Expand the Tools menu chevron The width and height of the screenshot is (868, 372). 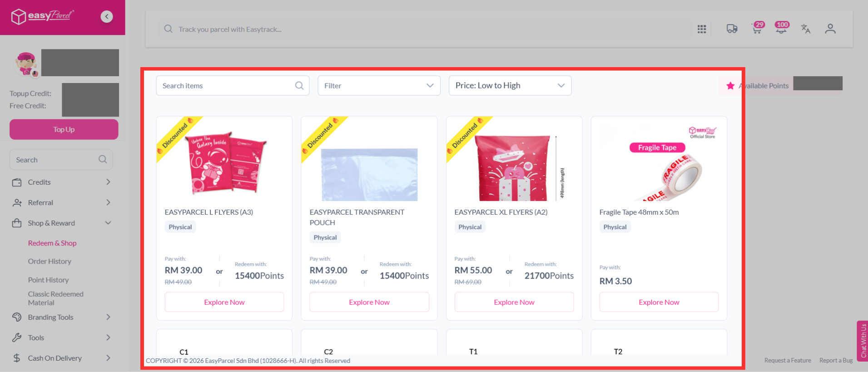108,338
